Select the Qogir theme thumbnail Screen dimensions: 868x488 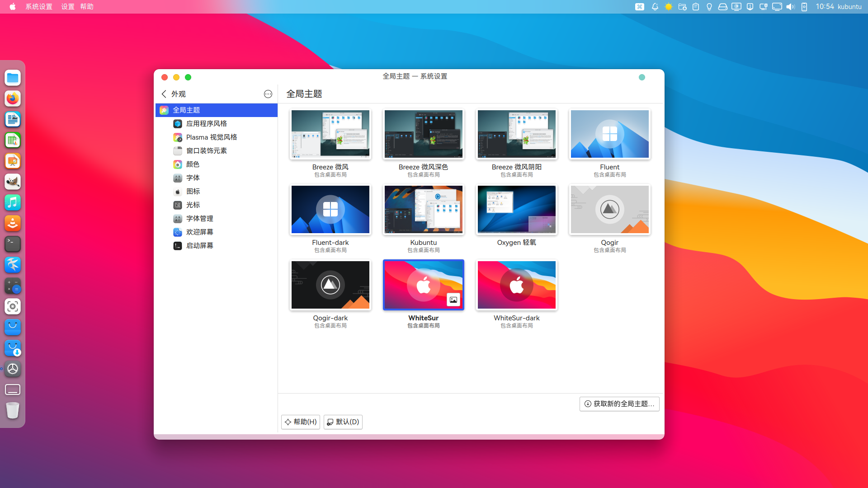pyautogui.click(x=610, y=210)
